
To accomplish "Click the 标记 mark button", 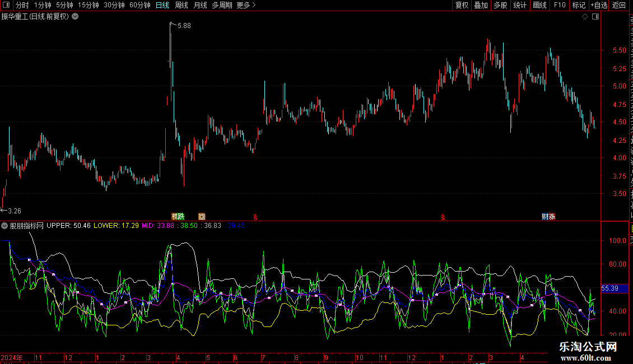I will 579,5.
